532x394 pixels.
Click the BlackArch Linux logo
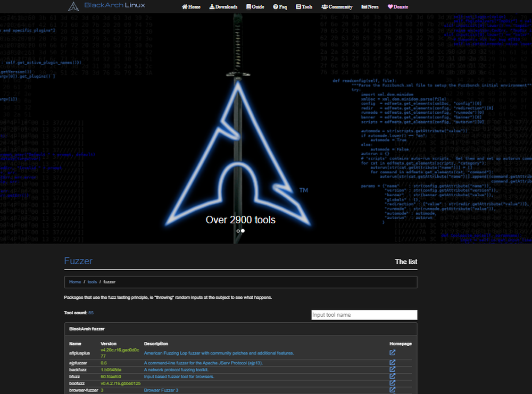[x=106, y=6]
